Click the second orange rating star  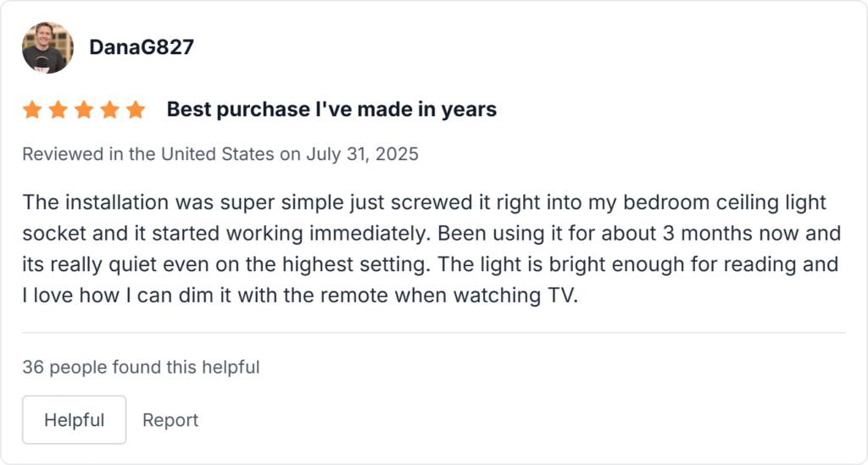(58, 110)
